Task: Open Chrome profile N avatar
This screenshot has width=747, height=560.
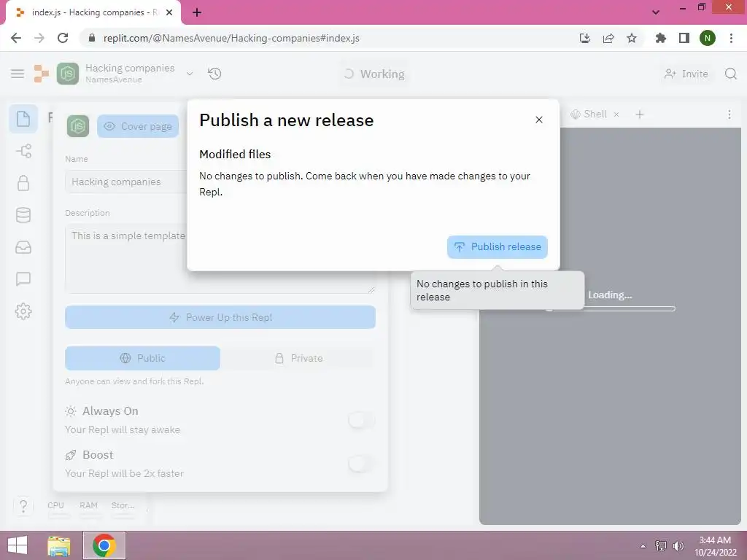Action: coord(708,38)
